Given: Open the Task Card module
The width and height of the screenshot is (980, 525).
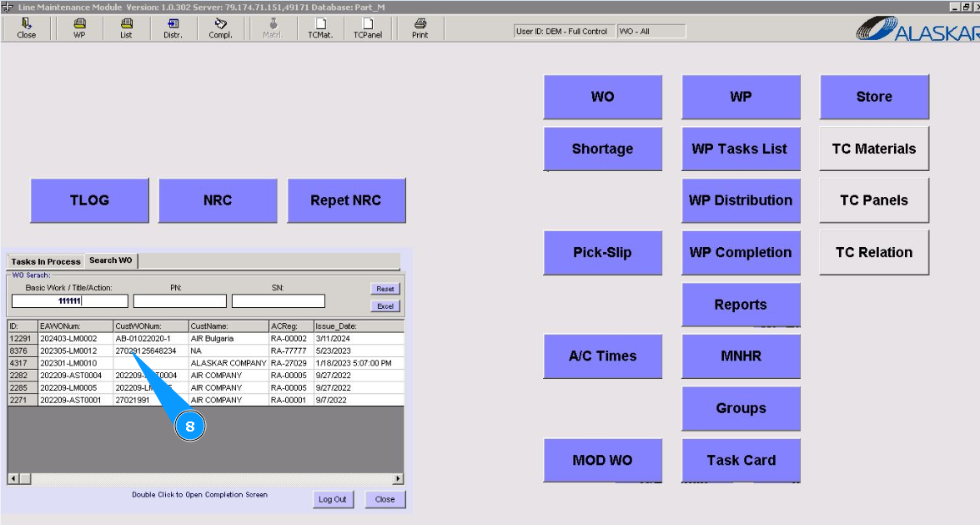Looking at the screenshot, I should pyautogui.click(x=741, y=460).
